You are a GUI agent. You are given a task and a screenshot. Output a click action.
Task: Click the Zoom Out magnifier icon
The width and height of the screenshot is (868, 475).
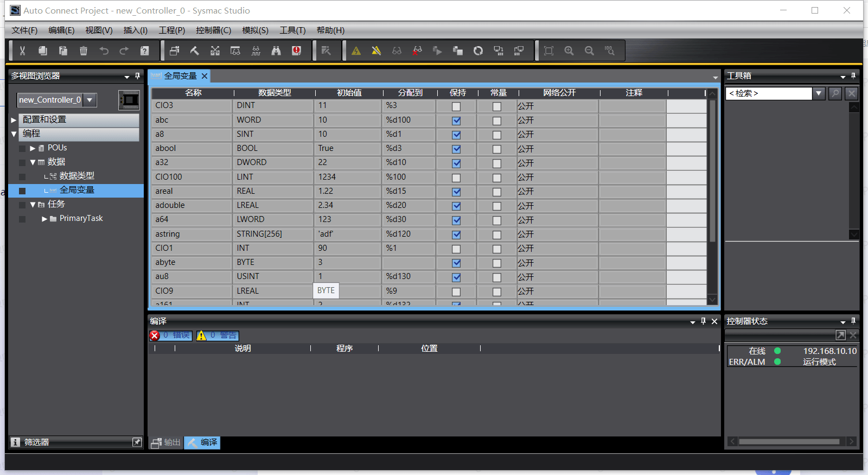point(589,50)
